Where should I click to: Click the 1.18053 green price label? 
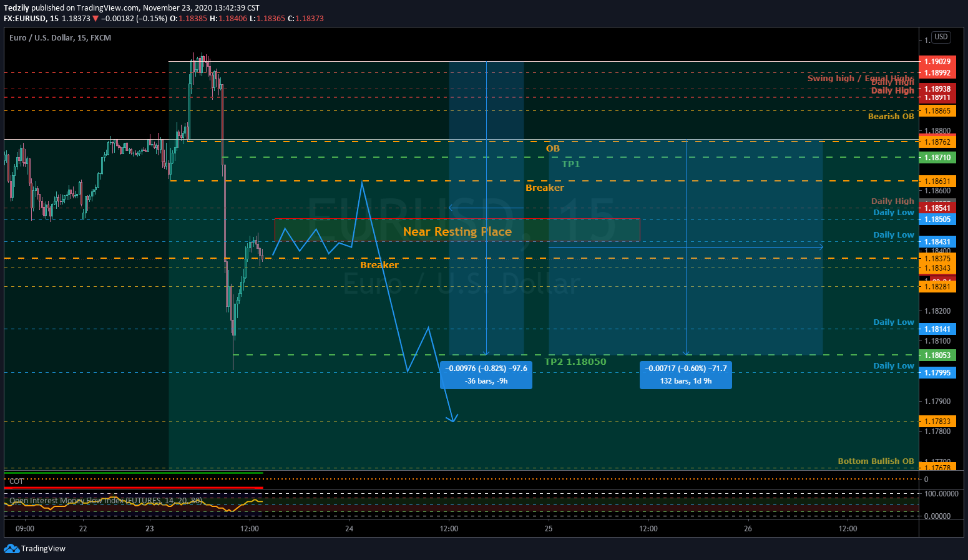(x=937, y=355)
